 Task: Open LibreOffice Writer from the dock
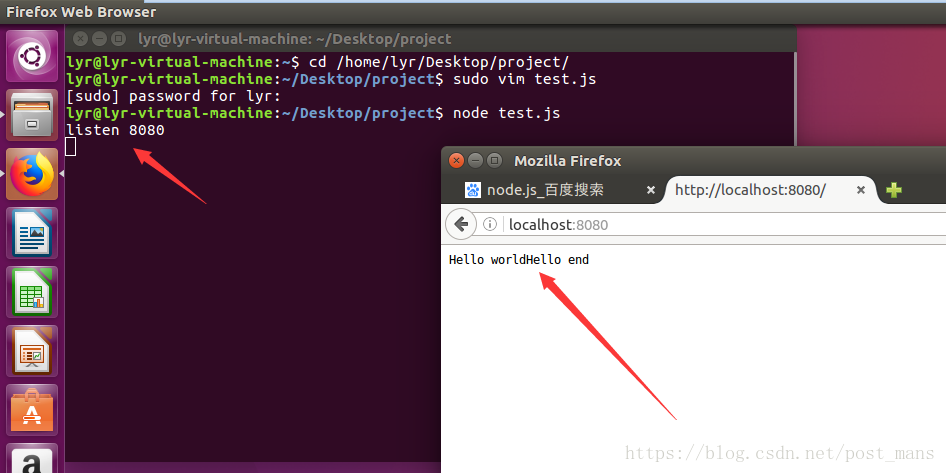point(32,233)
